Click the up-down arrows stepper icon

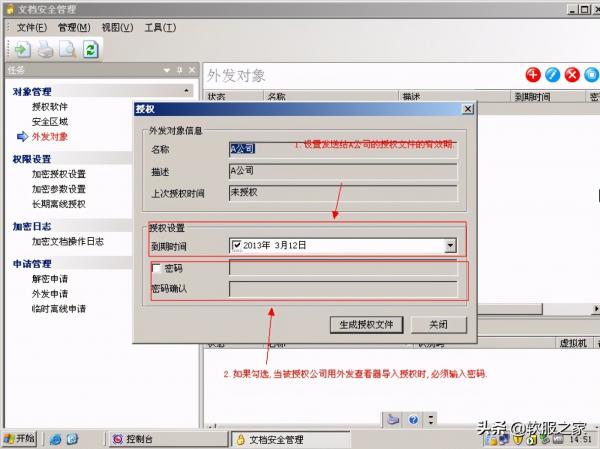coord(431,420)
